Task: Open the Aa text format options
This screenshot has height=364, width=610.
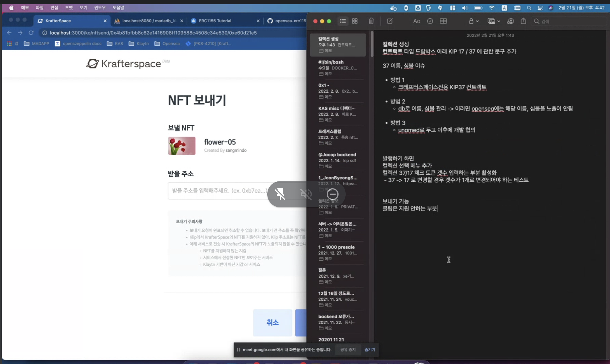Action: point(416,21)
